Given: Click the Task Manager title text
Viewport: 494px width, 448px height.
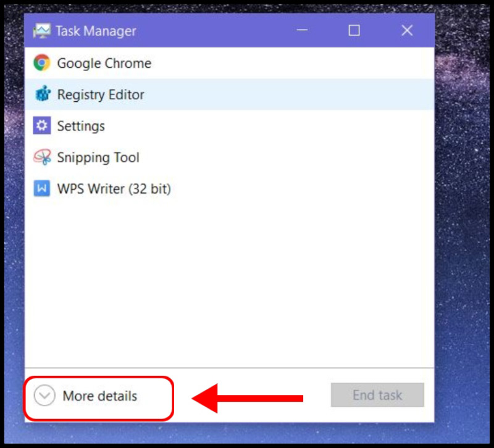Looking at the screenshot, I should coord(96,31).
